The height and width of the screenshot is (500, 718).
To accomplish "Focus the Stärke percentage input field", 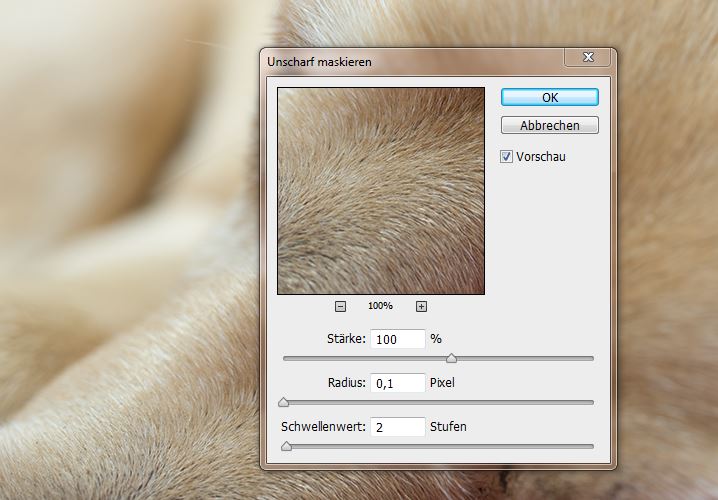I will [397, 339].
